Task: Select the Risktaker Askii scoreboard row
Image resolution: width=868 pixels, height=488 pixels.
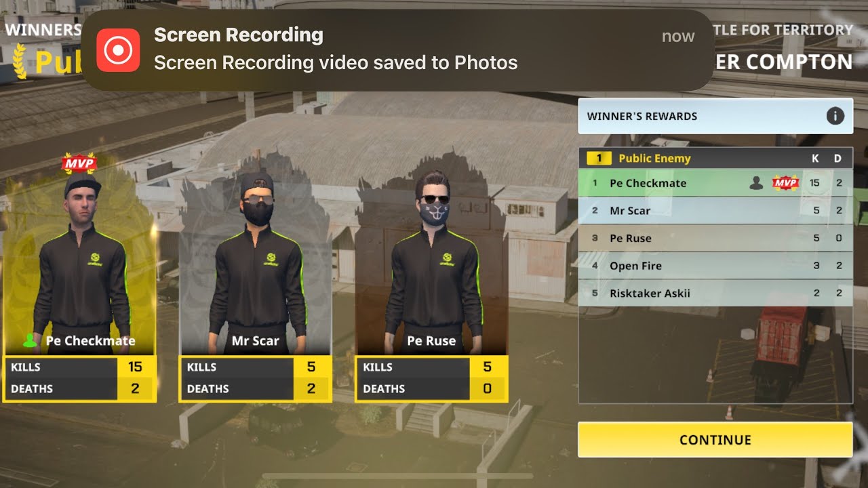Action: 715,293
